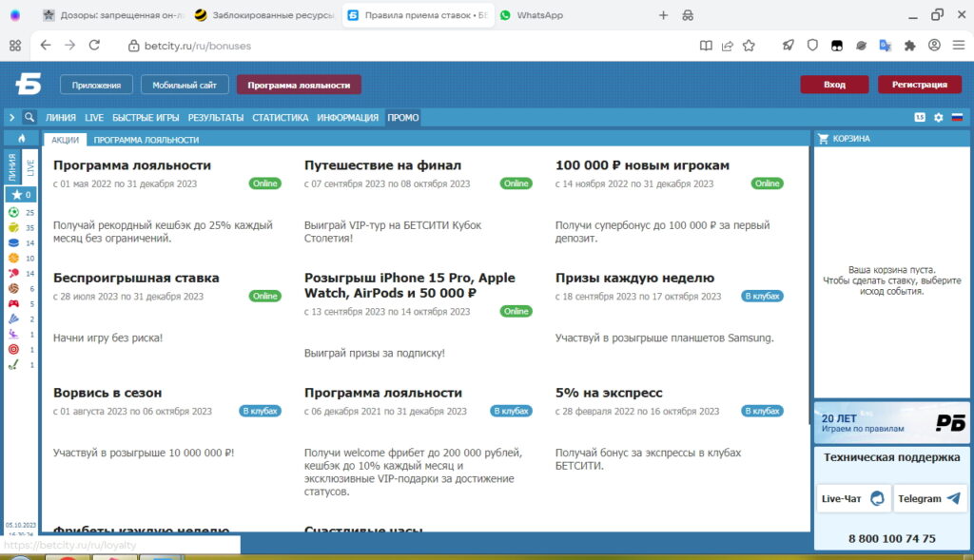Select volleyball sport icon with 6
Screen dimensions: 974x560
(13, 288)
